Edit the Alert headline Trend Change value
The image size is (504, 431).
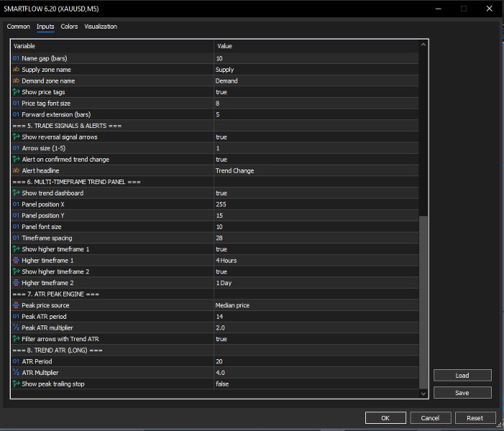316,171
